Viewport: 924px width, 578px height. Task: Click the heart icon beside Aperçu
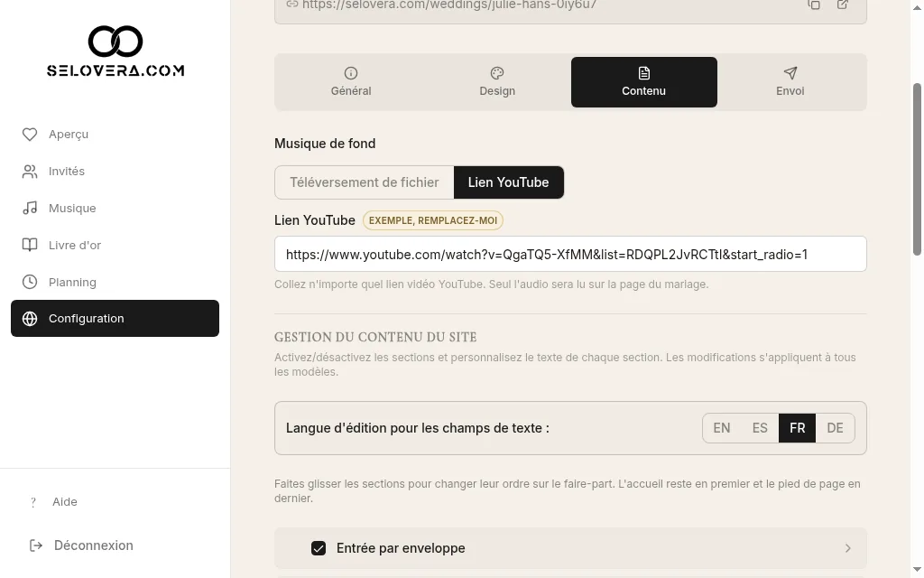pyautogui.click(x=30, y=135)
